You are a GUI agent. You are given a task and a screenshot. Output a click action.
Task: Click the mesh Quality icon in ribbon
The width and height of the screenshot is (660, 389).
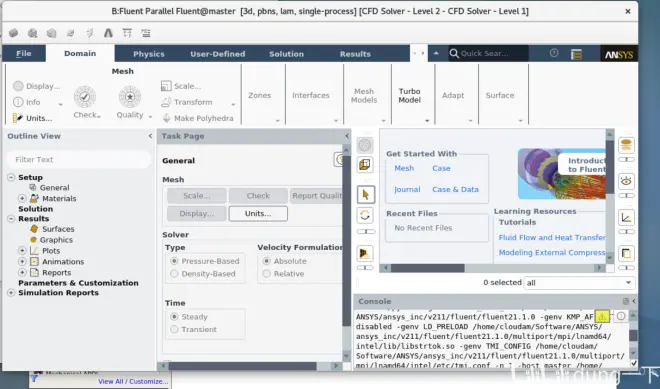[x=130, y=97]
